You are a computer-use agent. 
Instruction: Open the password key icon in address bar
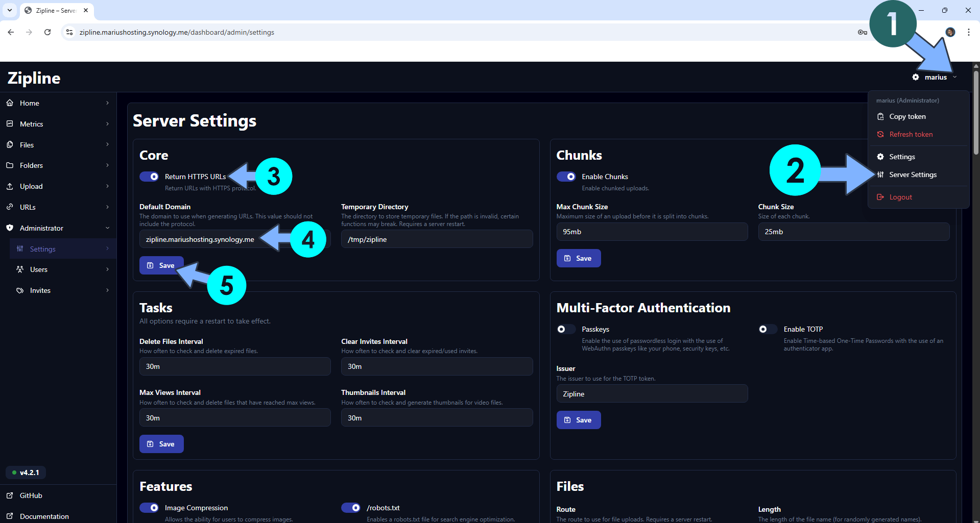click(x=862, y=32)
